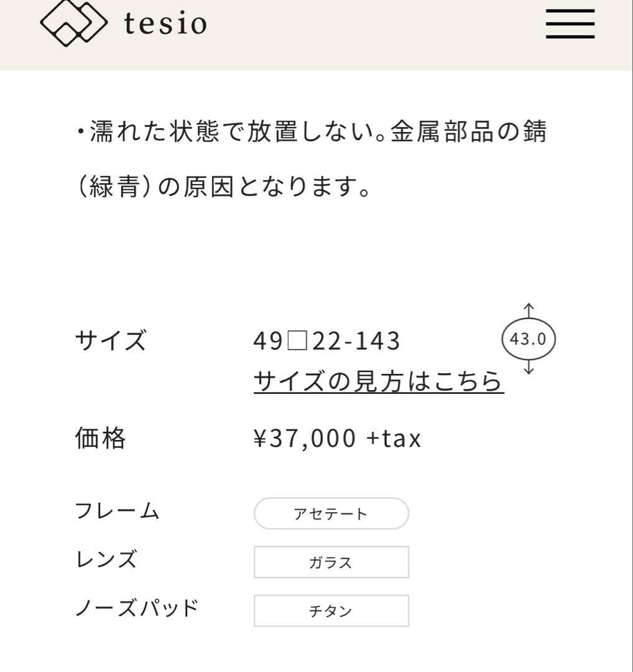Open the フレーム option selector

coord(330,513)
